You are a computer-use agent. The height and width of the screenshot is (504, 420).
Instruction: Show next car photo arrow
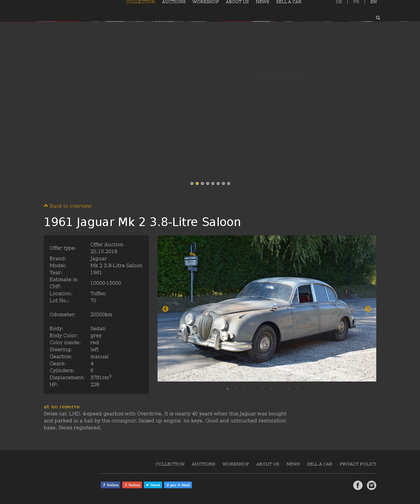(x=368, y=309)
